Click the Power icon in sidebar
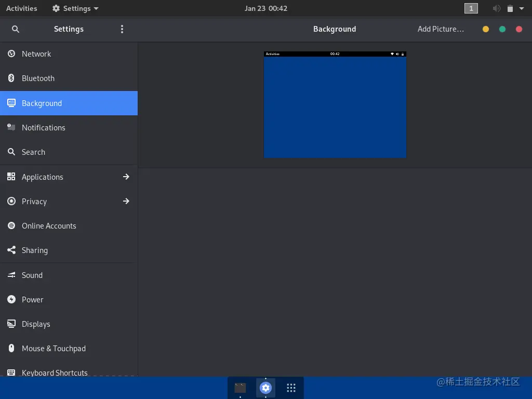The height and width of the screenshot is (399, 532). coord(11,299)
